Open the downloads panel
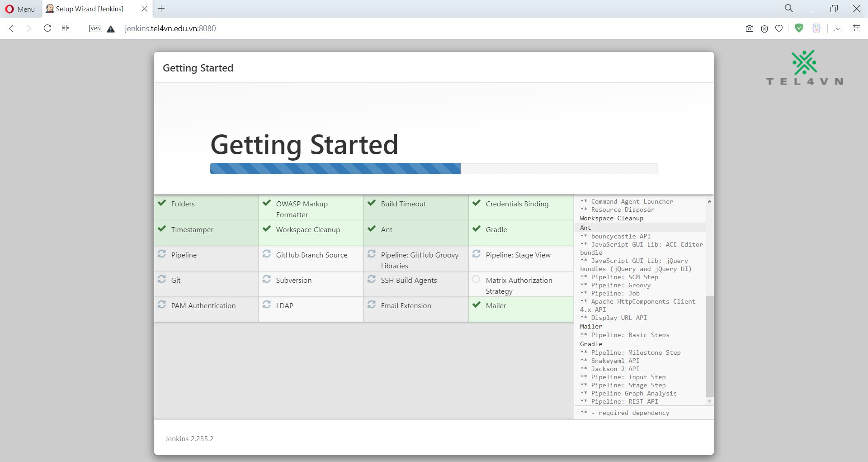Image resolution: width=868 pixels, height=462 pixels. 838,29
